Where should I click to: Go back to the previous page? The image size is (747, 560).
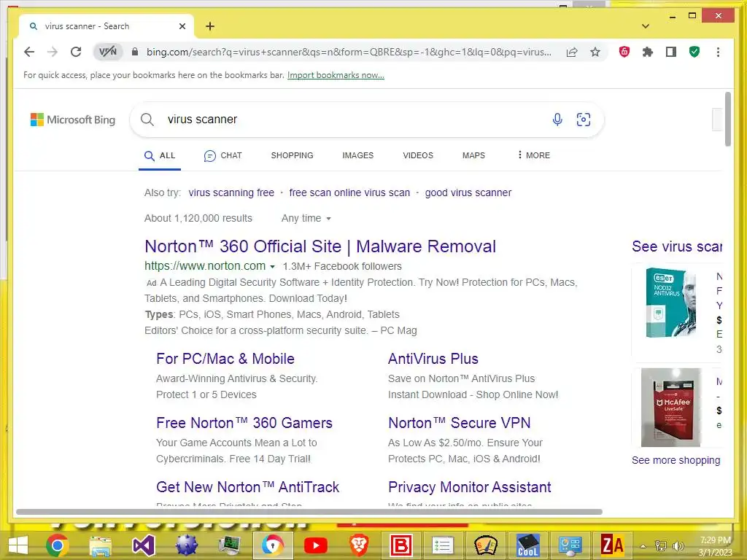coord(29,52)
